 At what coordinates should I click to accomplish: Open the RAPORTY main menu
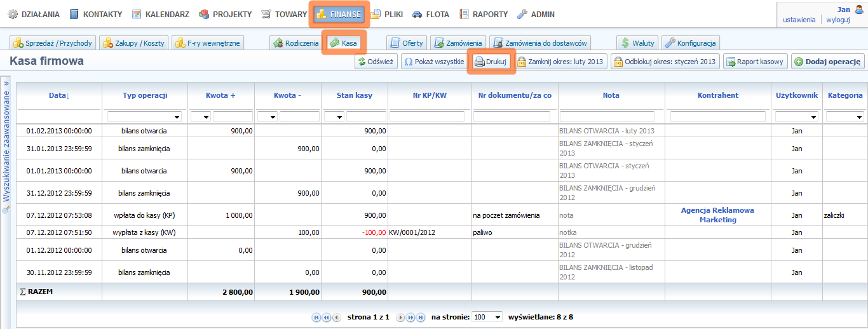point(484,14)
